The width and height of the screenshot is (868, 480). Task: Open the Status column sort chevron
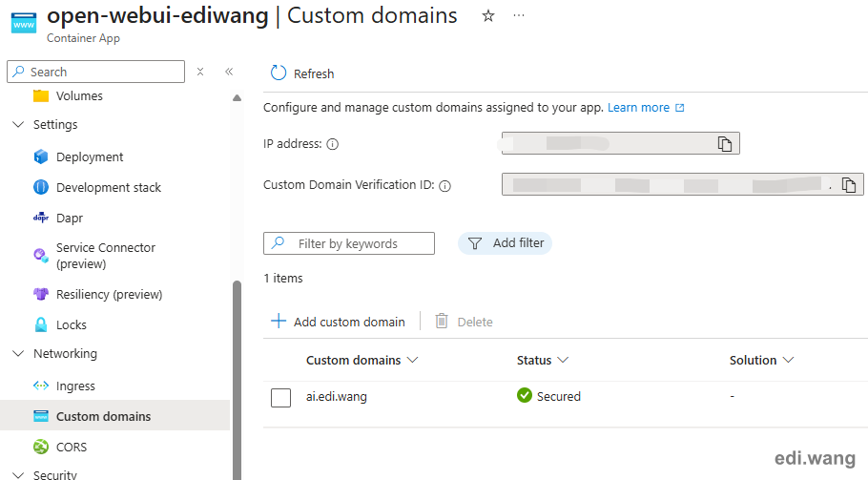563,360
